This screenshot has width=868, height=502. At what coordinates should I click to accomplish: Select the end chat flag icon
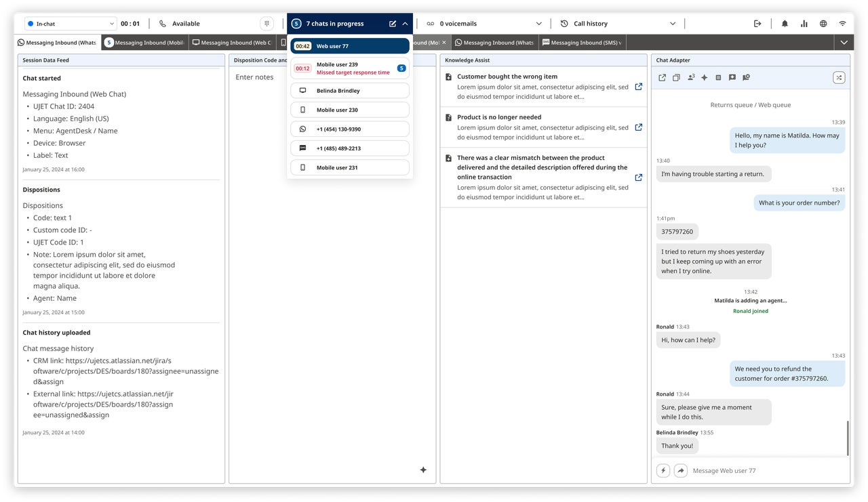746,77
